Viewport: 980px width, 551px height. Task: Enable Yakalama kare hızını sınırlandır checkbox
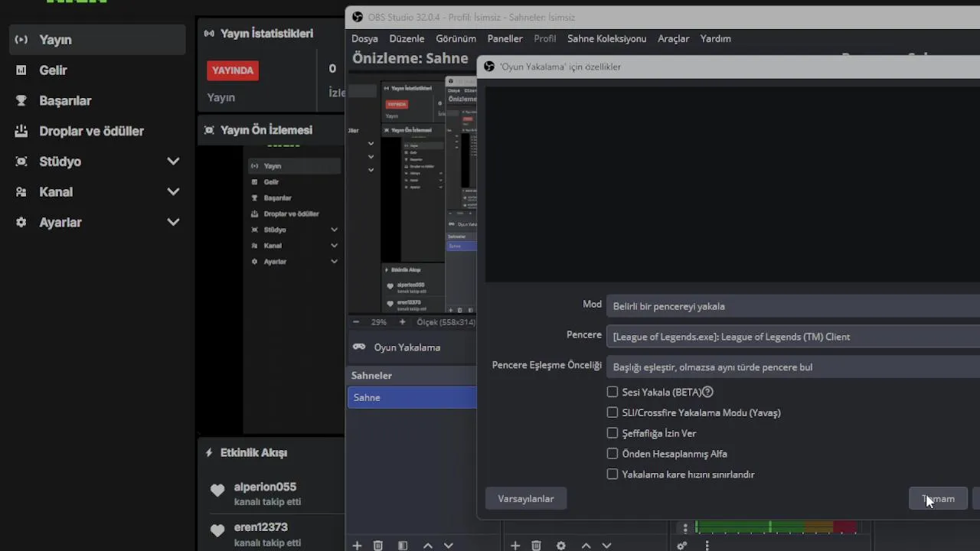tap(612, 474)
